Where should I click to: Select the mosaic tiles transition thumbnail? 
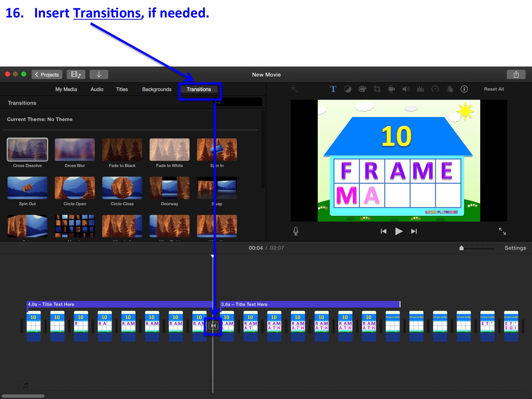click(75, 226)
